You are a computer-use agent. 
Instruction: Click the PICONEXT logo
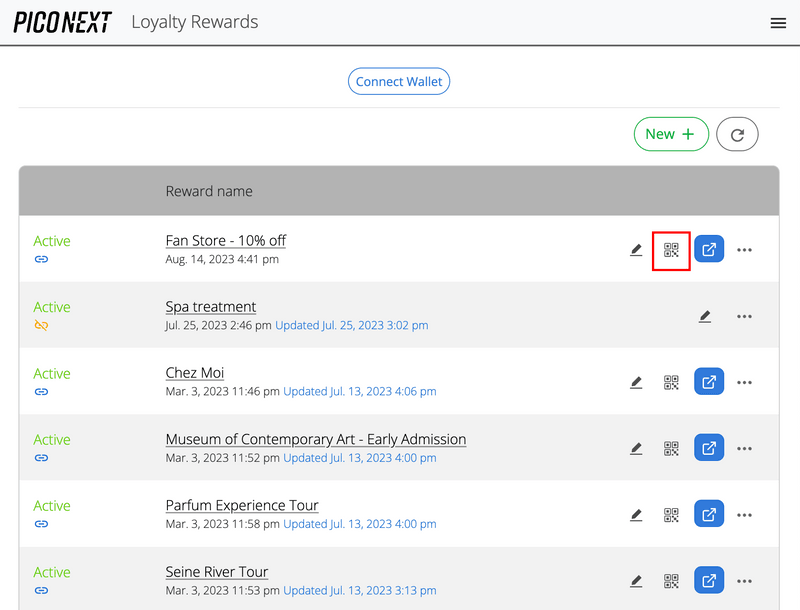click(x=62, y=23)
